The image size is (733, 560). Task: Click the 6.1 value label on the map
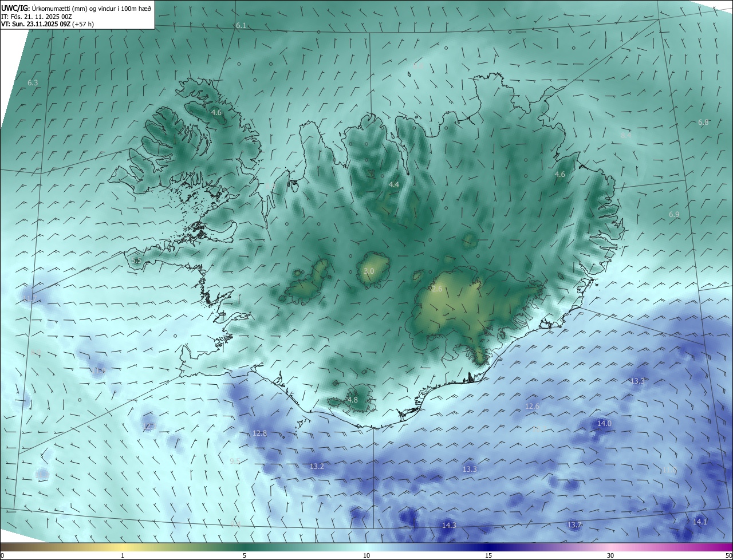241,26
